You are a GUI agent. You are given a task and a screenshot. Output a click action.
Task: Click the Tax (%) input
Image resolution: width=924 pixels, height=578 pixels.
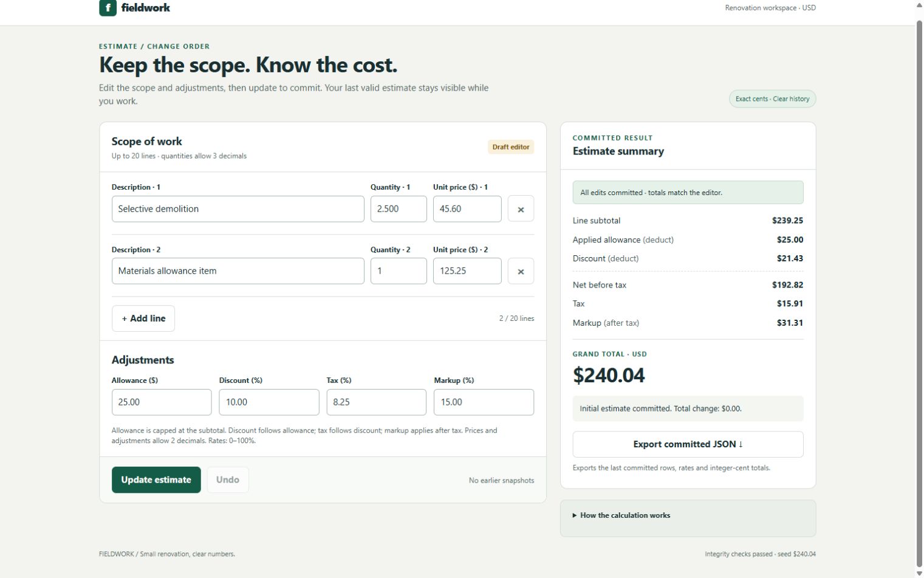[377, 402]
